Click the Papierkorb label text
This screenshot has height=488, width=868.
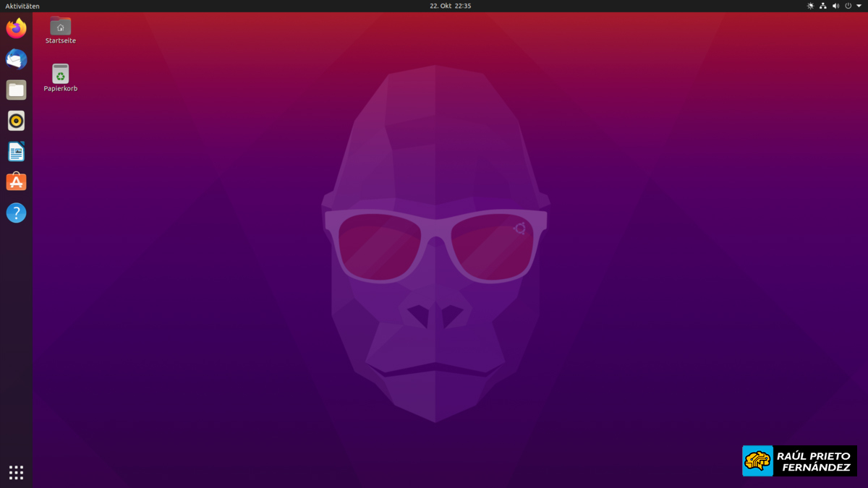coord(60,88)
